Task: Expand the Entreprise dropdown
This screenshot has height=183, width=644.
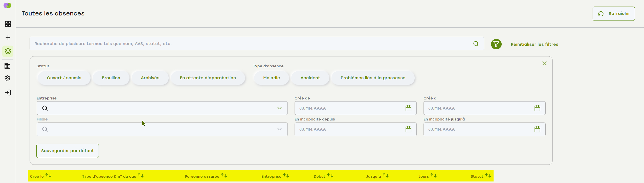Action: coord(279,108)
